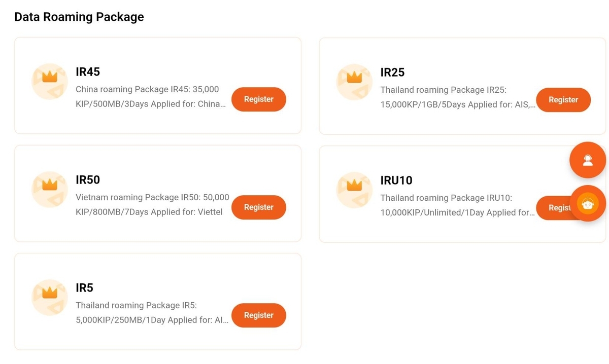Register for the IR5 package
This screenshot has height=364, width=609.
click(259, 315)
